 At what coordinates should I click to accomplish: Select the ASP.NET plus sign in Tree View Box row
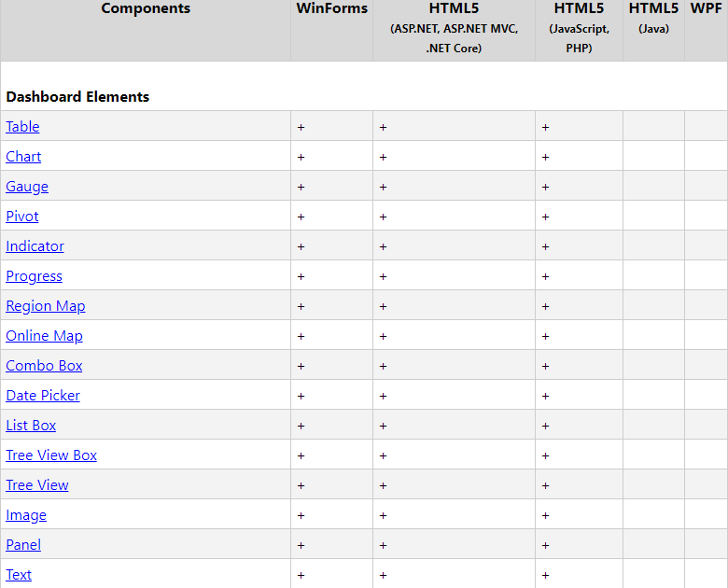click(383, 455)
